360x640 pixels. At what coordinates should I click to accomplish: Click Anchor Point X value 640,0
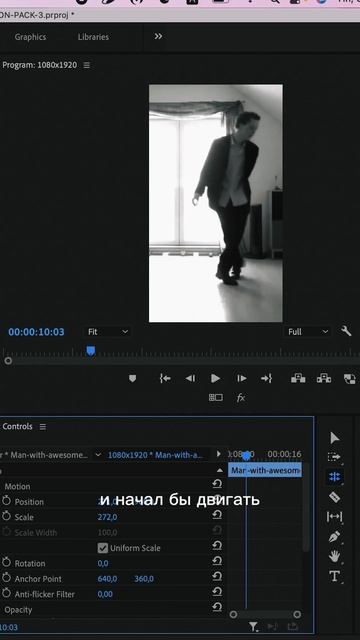(x=107, y=579)
